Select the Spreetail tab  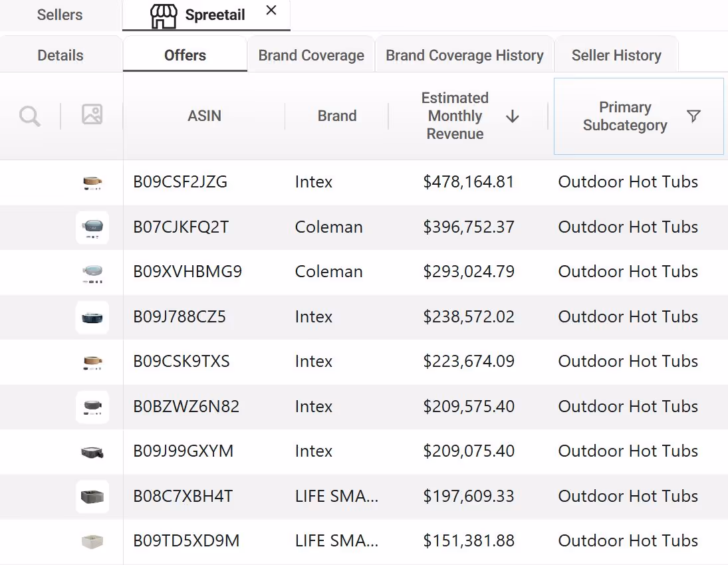pos(207,15)
